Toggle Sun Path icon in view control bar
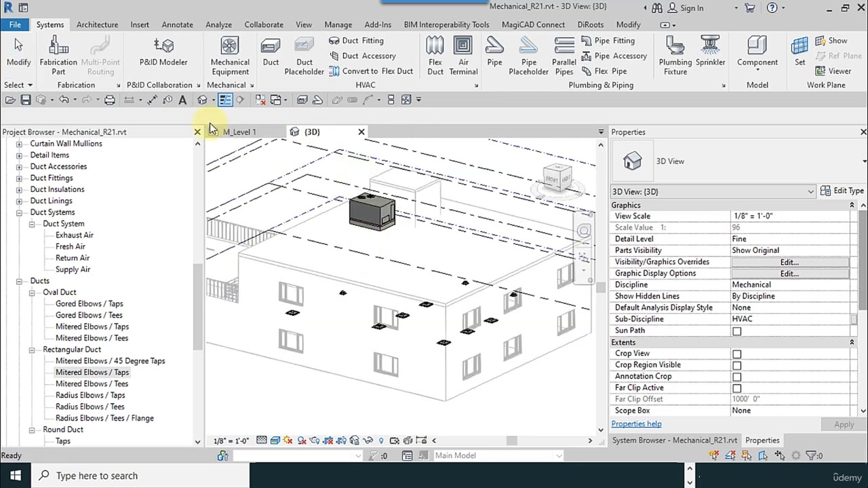This screenshot has height=488, width=868. (x=288, y=441)
